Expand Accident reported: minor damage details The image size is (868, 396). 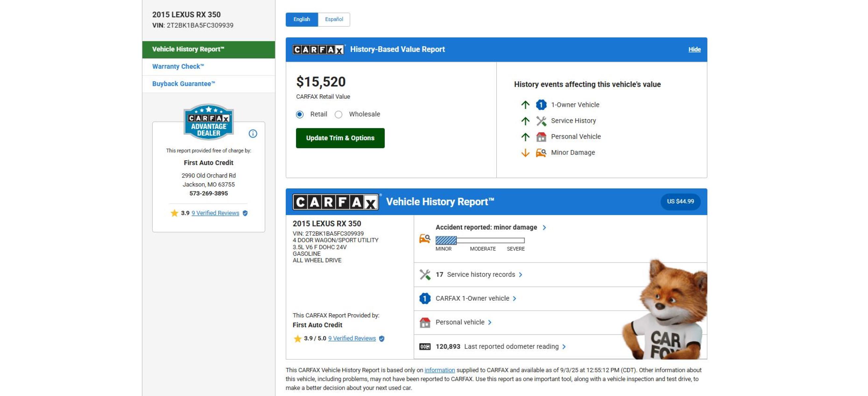[544, 228]
